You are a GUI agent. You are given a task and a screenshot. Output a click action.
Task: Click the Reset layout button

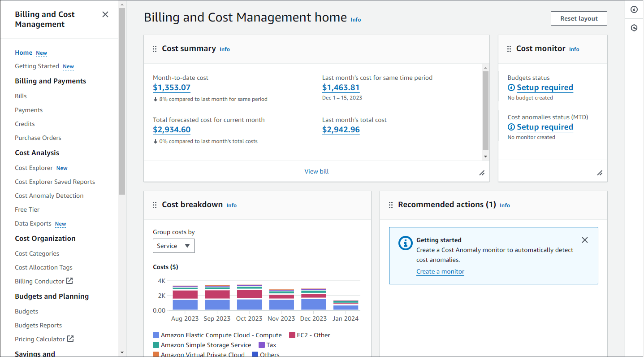coord(579,18)
